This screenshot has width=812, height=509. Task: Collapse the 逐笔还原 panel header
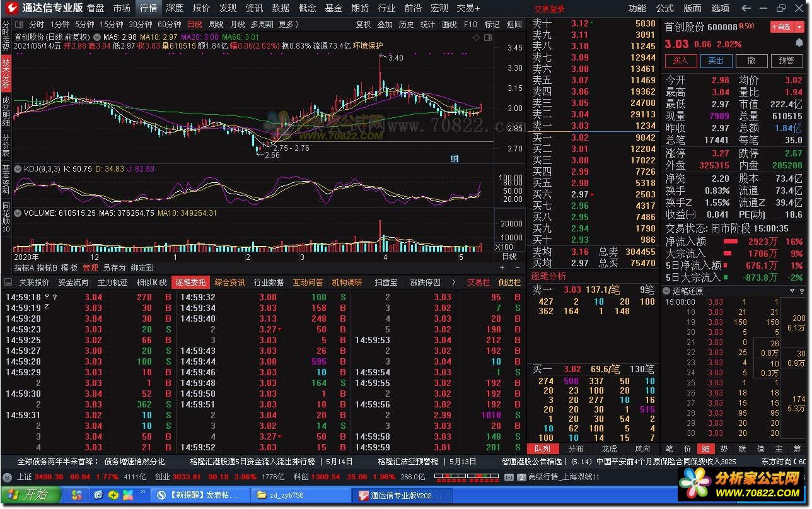tap(667, 291)
